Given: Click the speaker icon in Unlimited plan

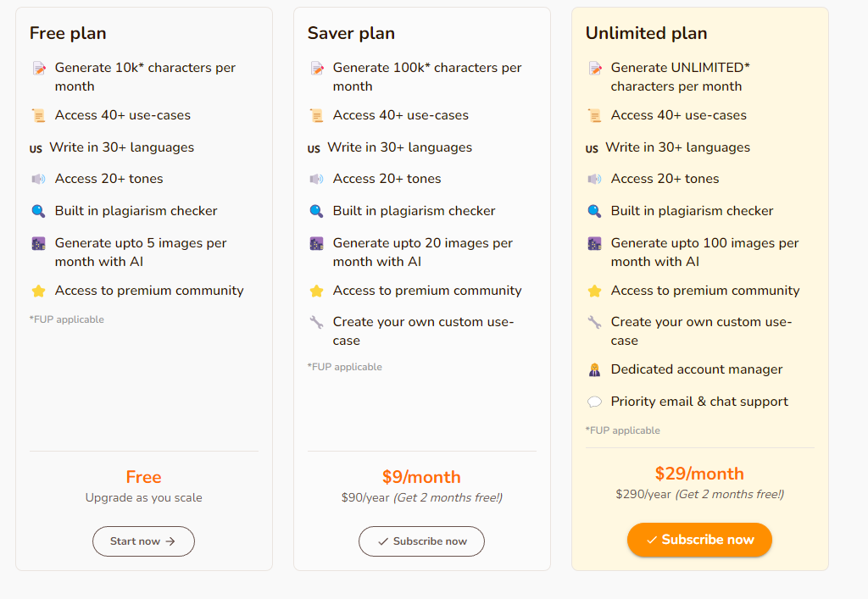Looking at the screenshot, I should pyautogui.click(x=594, y=179).
